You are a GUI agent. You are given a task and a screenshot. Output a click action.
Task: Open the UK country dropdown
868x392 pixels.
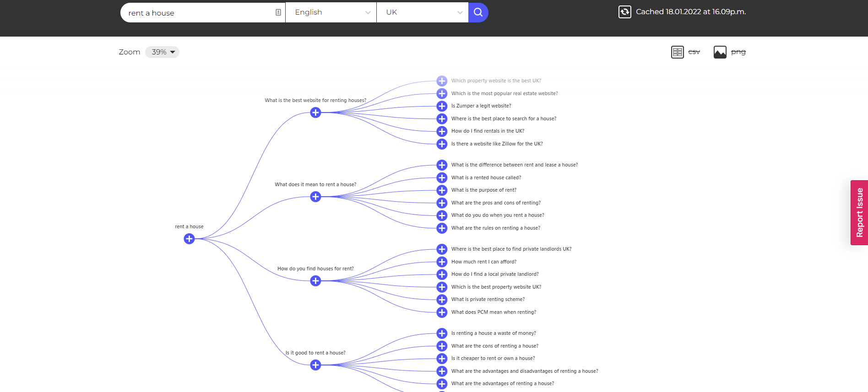[423, 12]
